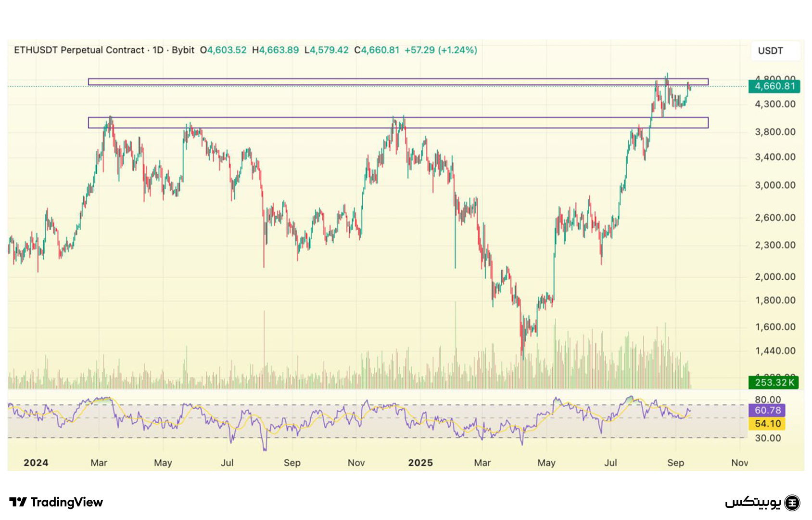
Task: Click the purple RSI value 60.78
Action: pos(767,410)
